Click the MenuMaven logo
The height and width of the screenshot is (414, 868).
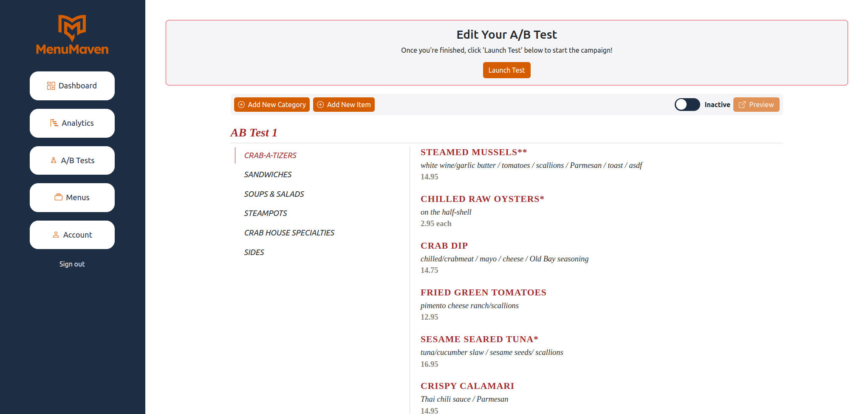pos(72,35)
